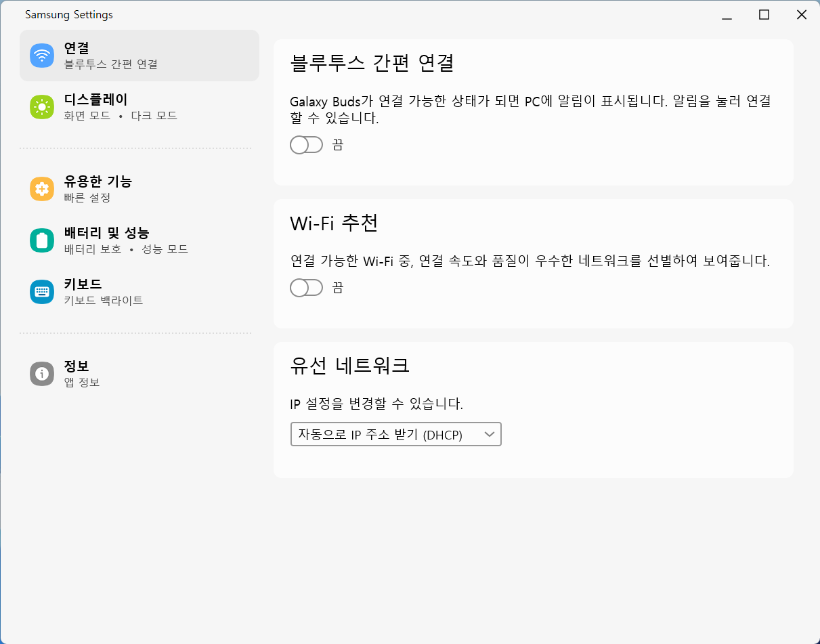Close the Samsung Settings window
This screenshot has width=820, height=644.
801,15
